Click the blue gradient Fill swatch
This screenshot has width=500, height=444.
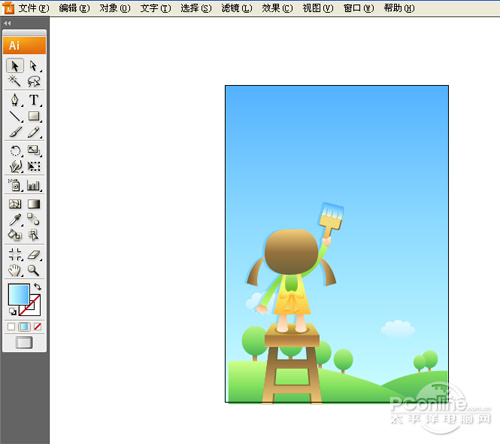[18, 294]
